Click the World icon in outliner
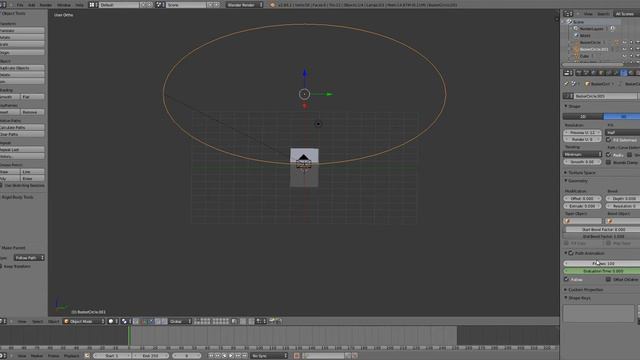The height and width of the screenshot is (360, 640). pos(576,36)
